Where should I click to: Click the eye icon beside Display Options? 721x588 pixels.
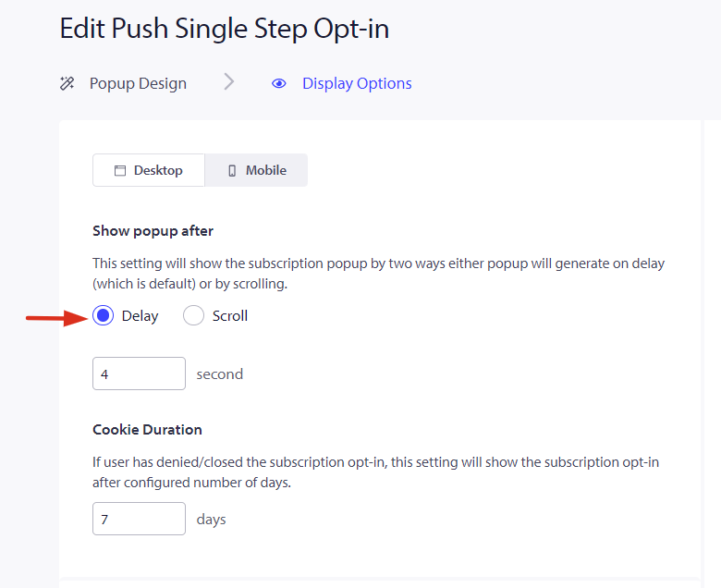279,83
